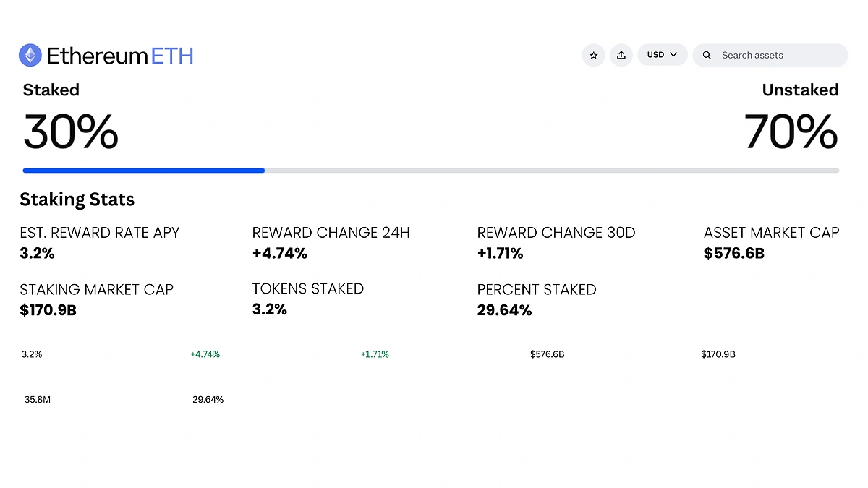Click the large 70% unstaked figure
The width and height of the screenshot is (868, 488).
click(791, 132)
